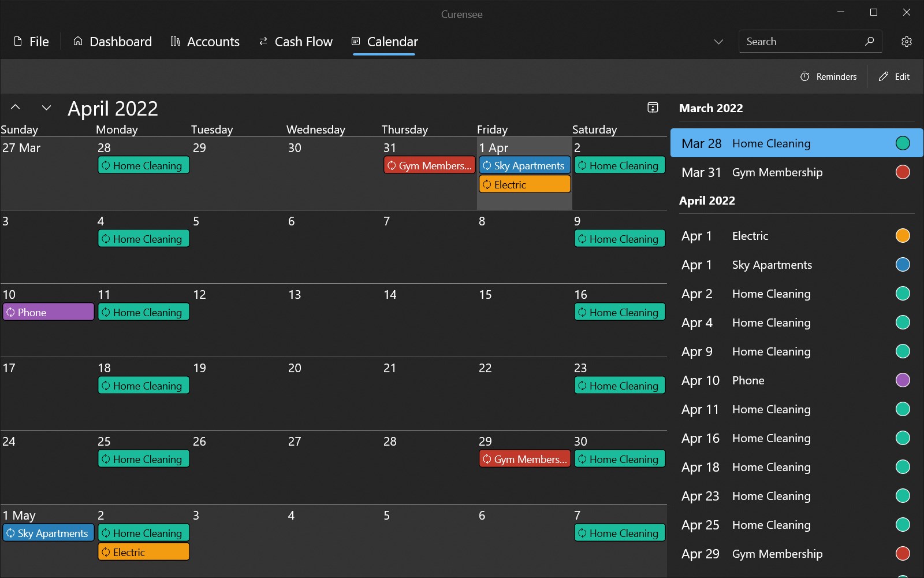Go to next month with down chevron
924x578 pixels.
coord(46,108)
